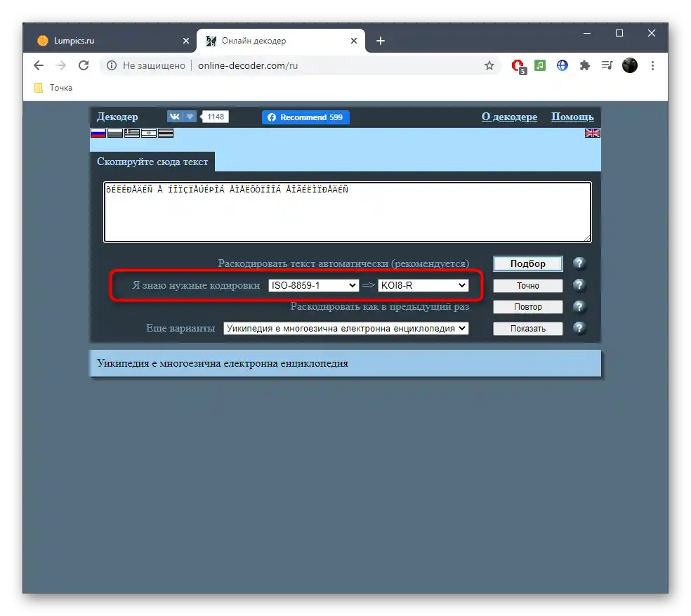Reload the online-decoder page
Viewport: 691px width, 616px height.
pyautogui.click(x=84, y=65)
